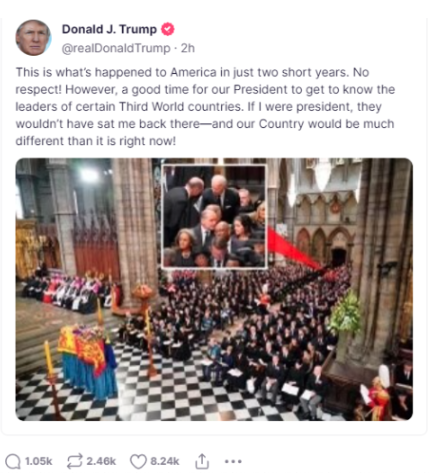Open the post text starting 'This is what's happened'

pyautogui.click(x=205, y=107)
